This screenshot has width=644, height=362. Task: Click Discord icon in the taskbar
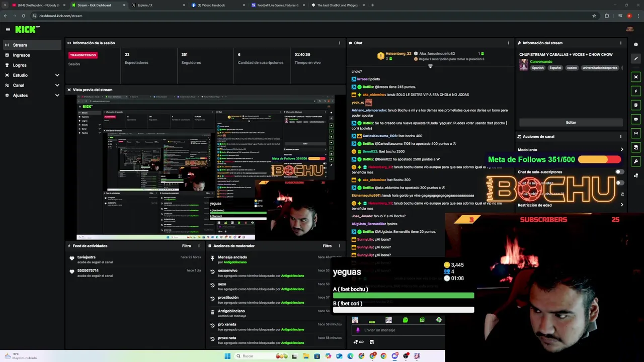click(395, 356)
